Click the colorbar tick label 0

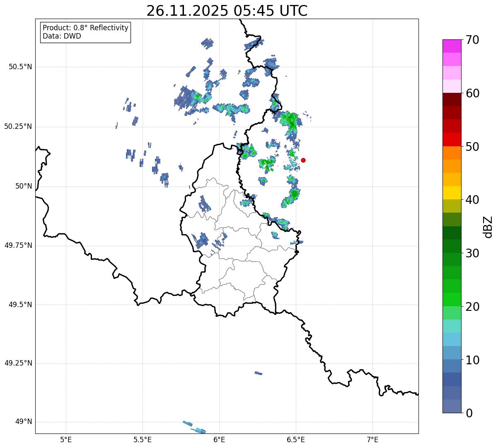point(469,413)
